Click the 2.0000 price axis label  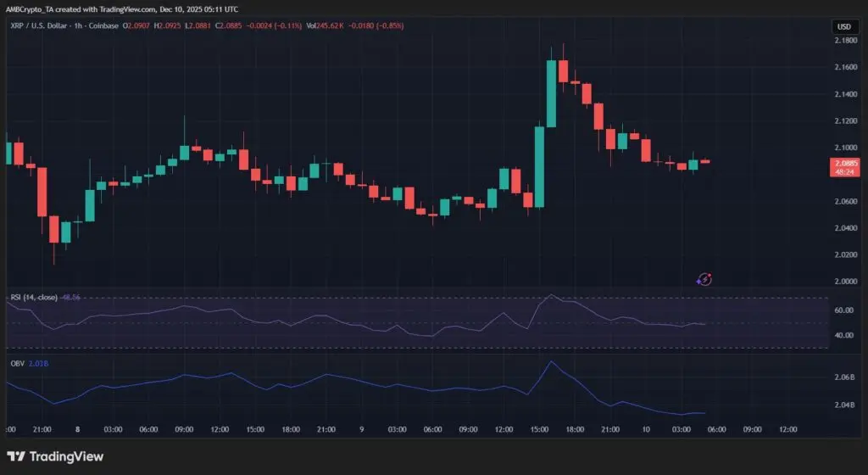tap(844, 282)
